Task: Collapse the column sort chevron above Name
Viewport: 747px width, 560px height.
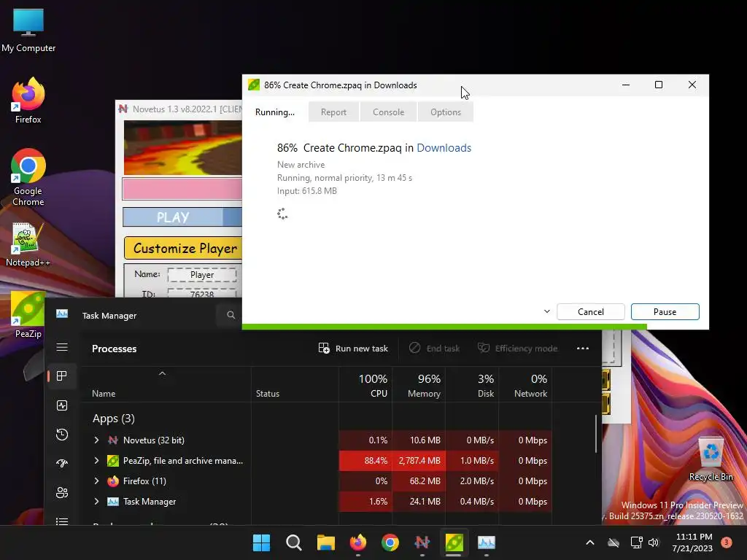Action: click(x=162, y=374)
